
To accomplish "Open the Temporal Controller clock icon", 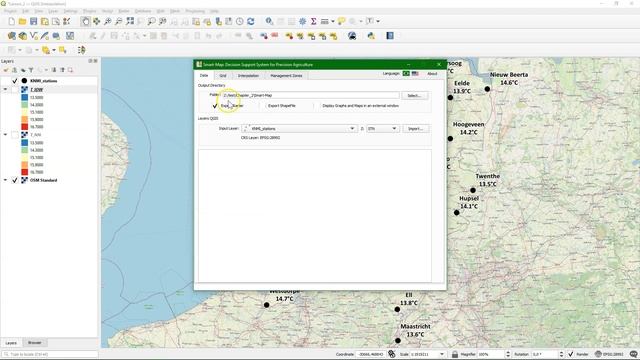I will coord(240,21).
